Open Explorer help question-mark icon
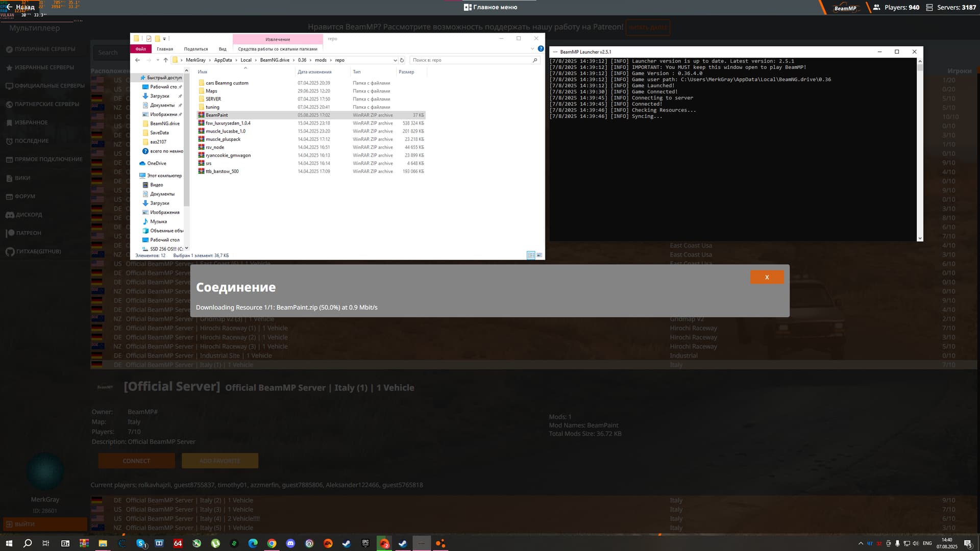Screen dimensions: 980x551 coord(541,49)
